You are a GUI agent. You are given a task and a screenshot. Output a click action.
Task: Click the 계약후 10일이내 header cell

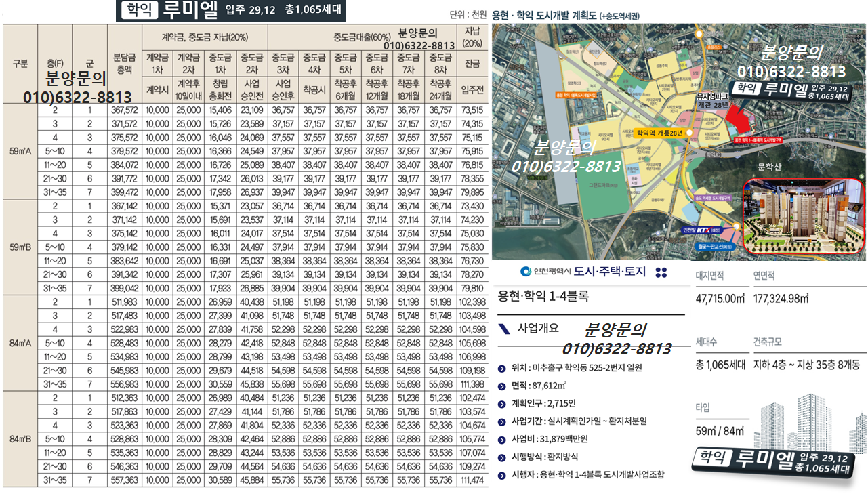pyautogui.click(x=189, y=90)
